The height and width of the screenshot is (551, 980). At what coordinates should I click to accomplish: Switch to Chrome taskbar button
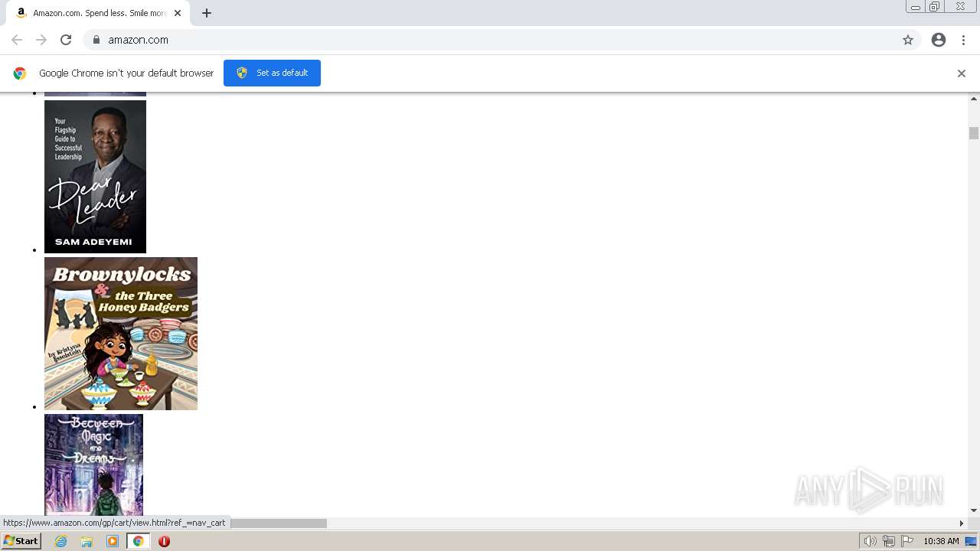tap(139, 541)
